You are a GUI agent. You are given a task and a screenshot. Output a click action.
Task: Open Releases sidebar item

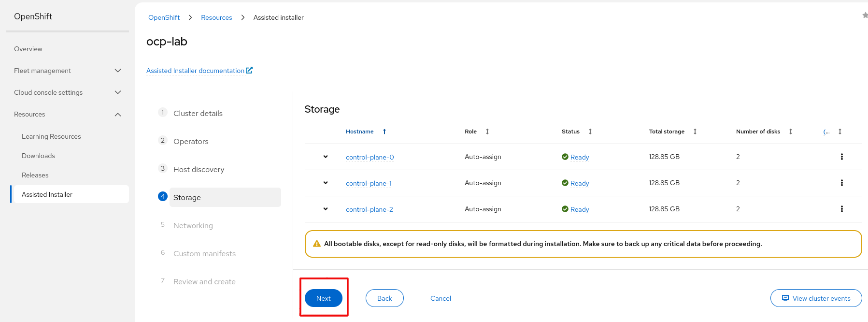pyautogui.click(x=35, y=175)
